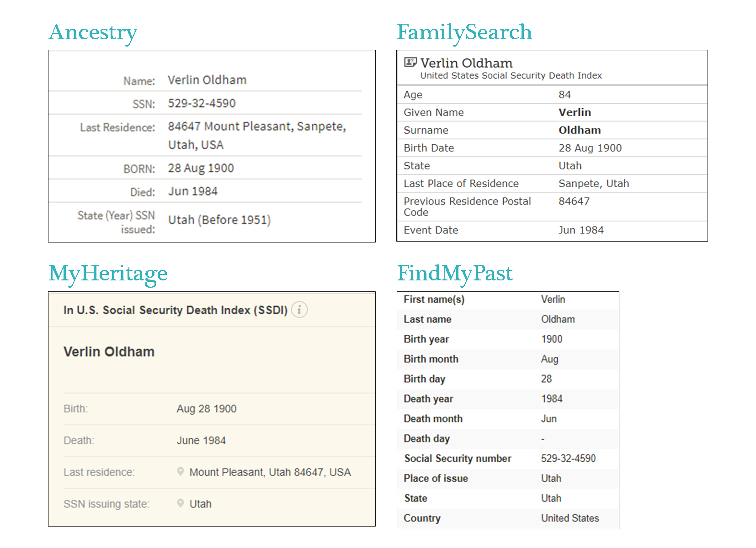Image resolution: width=756 pixels, height=548 pixels.
Task: Click Country value United States
Action: [570, 518]
